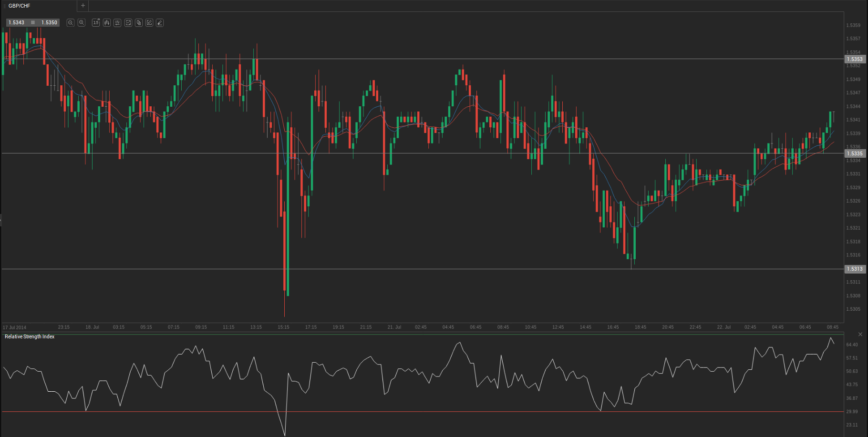The width and height of the screenshot is (868, 437).
Task: Click the chart indicators icon
Action: point(128,22)
